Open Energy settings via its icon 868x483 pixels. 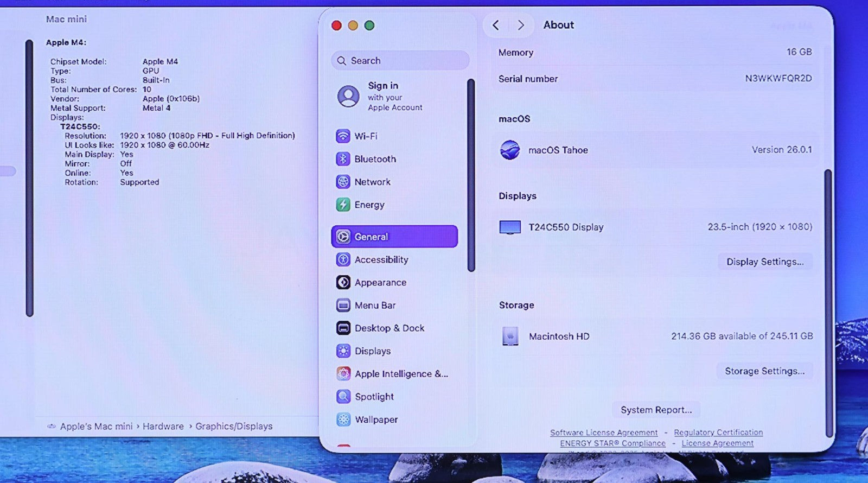coord(343,205)
